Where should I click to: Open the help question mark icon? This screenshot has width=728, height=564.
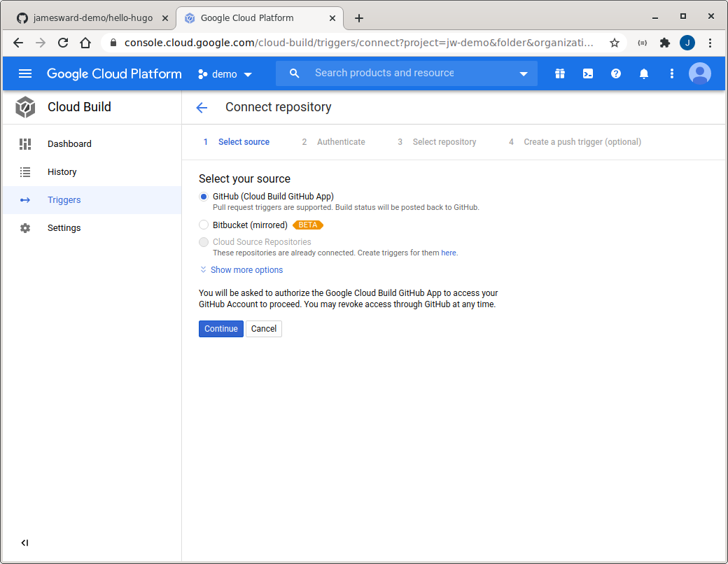[616, 73]
